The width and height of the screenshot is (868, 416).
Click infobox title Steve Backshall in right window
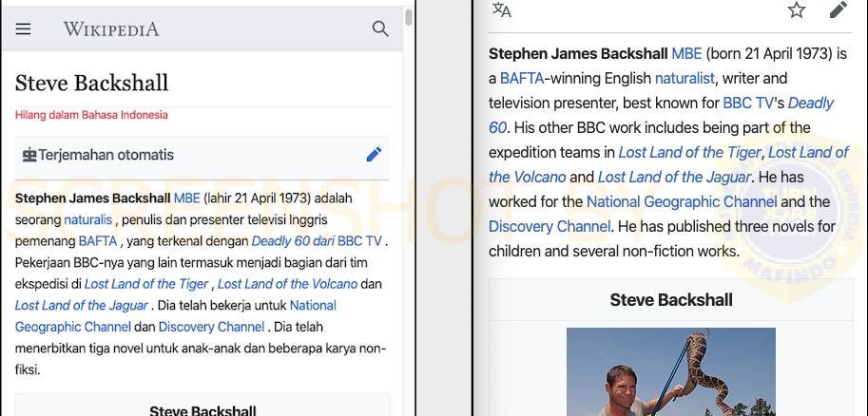point(671,300)
